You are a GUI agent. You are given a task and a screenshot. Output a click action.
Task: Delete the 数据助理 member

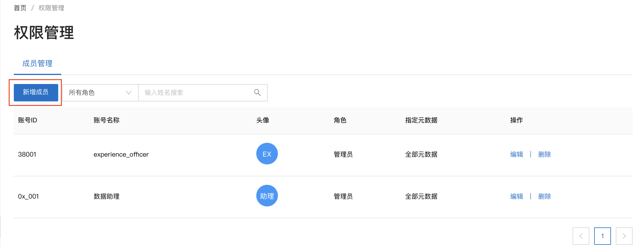tap(545, 196)
